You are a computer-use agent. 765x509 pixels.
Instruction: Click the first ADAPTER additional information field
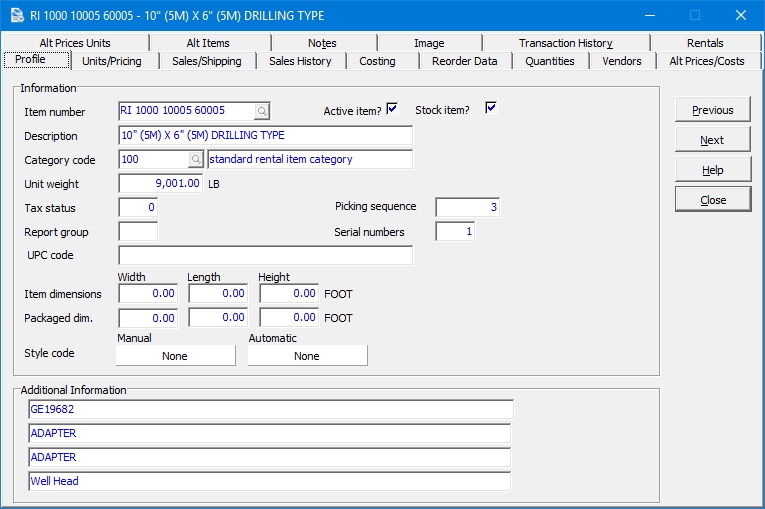pyautogui.click(x=269, y=433)
